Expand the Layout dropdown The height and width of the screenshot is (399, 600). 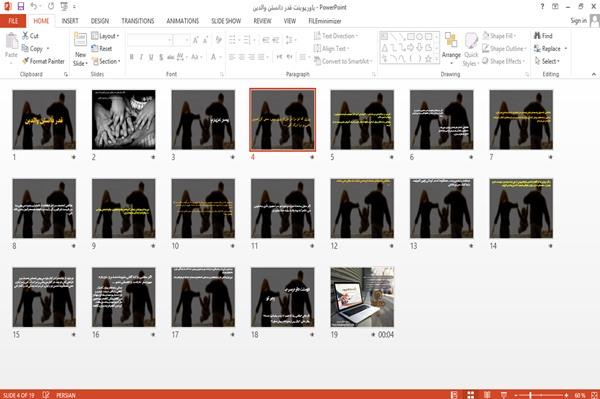[x=105, y=36]
